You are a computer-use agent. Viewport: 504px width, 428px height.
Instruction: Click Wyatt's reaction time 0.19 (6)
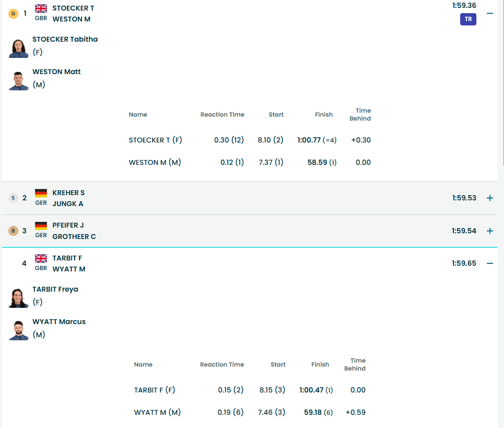pos(231,412)
